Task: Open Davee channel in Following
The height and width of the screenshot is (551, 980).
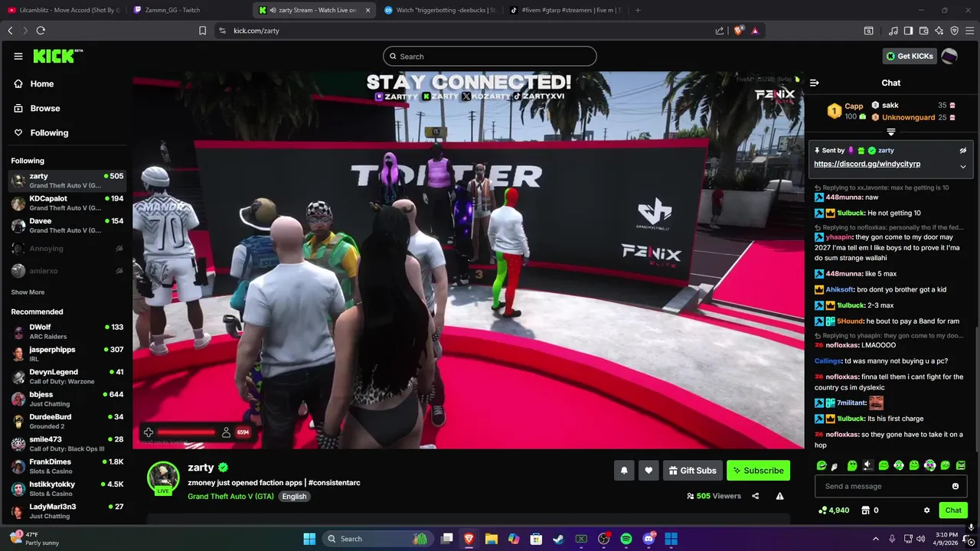Action: coord(67,225)
